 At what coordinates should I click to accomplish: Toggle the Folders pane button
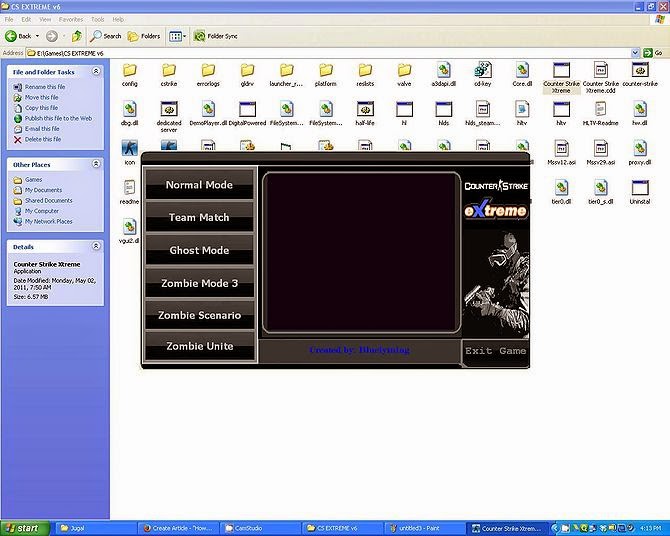pyautogui.click(x=144, y=36)
